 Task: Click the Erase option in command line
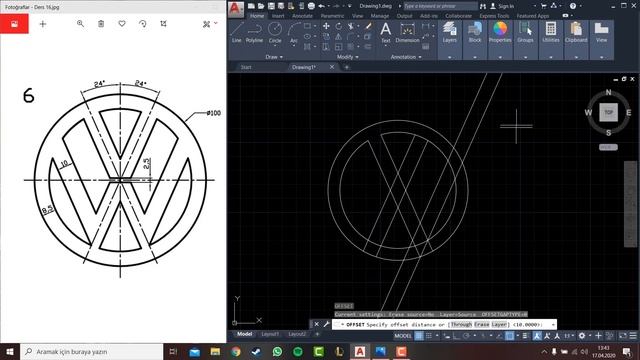(482, 324)
